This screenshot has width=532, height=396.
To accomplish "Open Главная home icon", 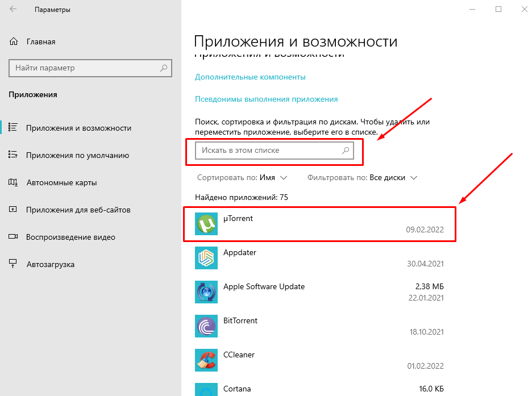I will click(x=14, y=41).
